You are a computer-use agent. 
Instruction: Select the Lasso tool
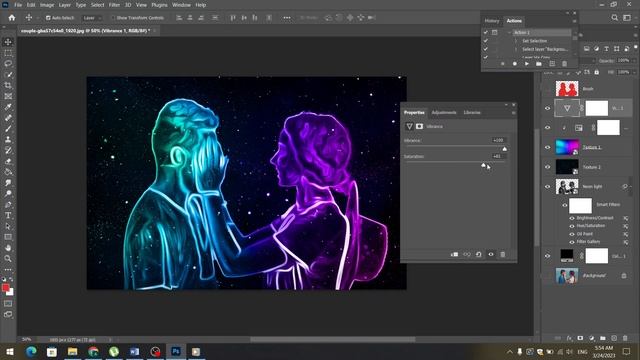(8, 64)
